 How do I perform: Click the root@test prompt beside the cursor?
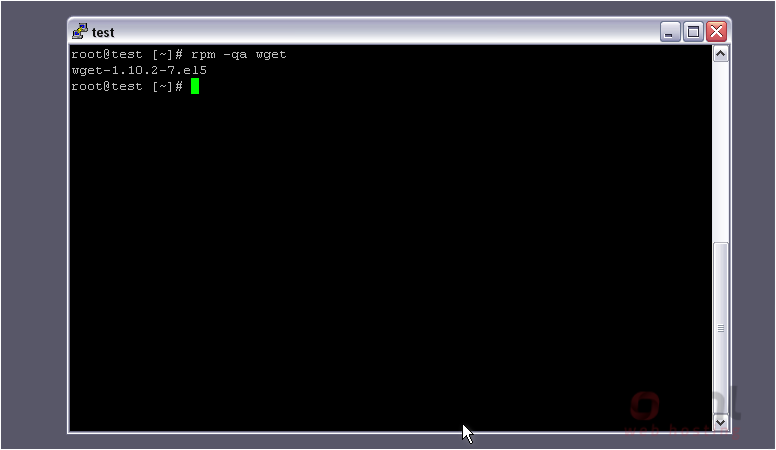(127, 86)
